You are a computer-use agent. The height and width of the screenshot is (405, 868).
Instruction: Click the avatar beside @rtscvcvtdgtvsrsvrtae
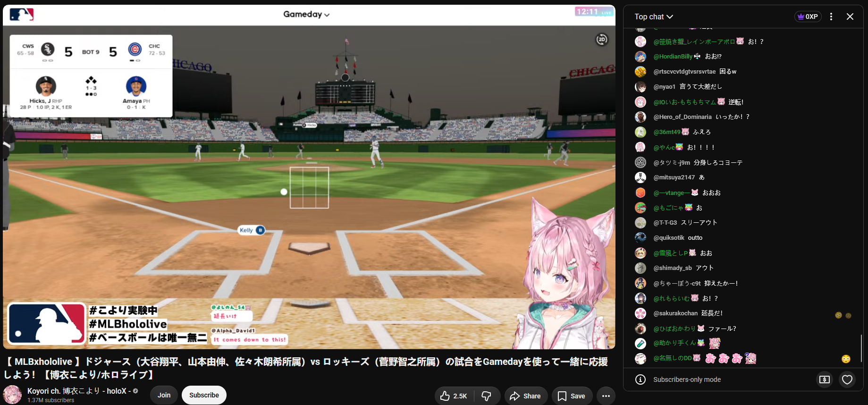click(640, 72)
